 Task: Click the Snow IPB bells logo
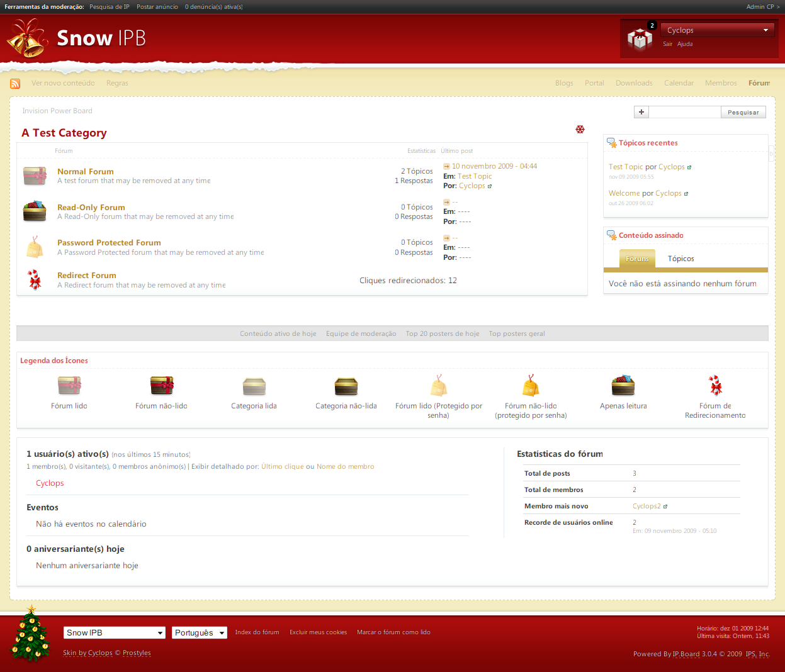point(28,38)
